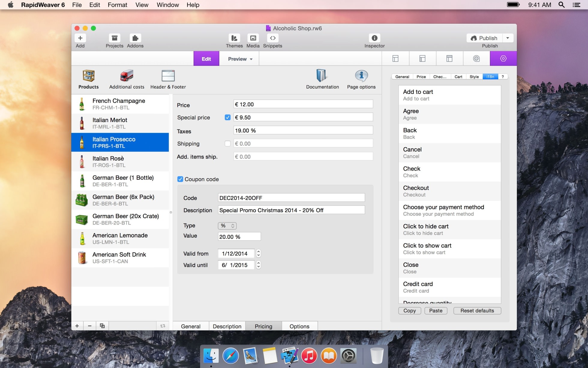Open the Publish dropdown arrow
Image resolution: width=588 pixels, height=368 pixels.
point(508,38)
